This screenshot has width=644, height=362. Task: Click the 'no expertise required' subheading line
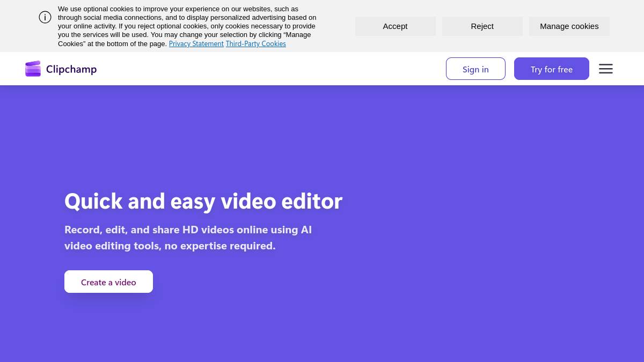[170, 246]
